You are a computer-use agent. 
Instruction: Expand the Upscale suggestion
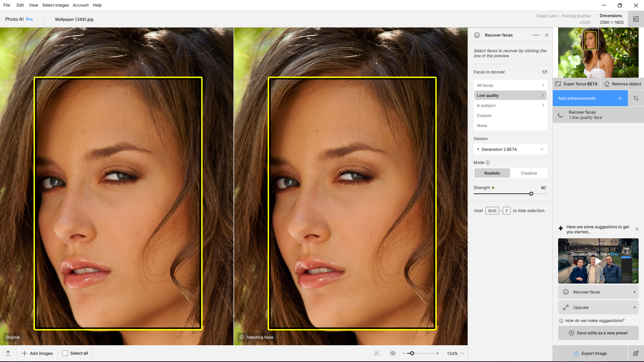pyautogui.click(x=598, y=307)
